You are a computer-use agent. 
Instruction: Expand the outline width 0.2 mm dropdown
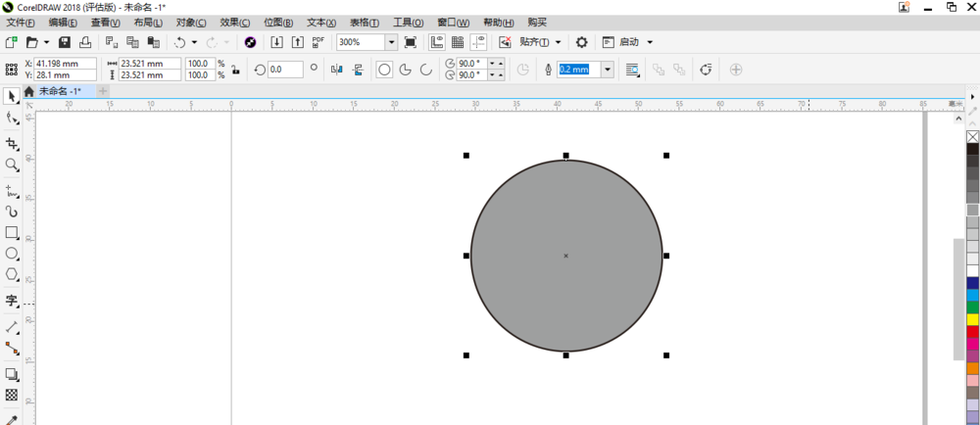coord(608,70)
